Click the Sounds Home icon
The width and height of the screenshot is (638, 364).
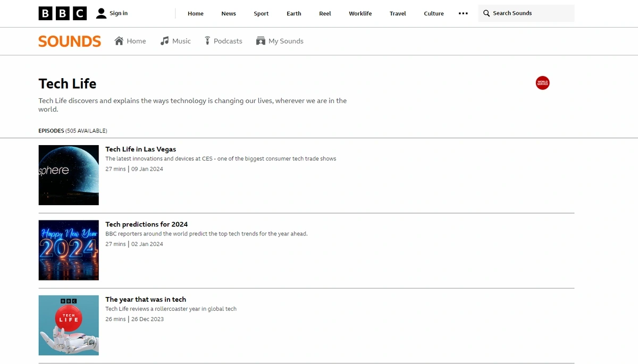pos(120,40)
